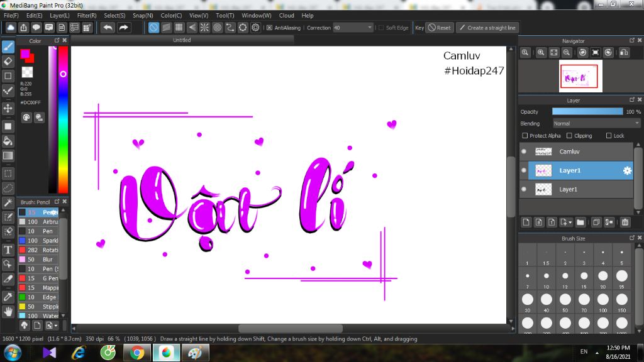644x362 pixels.
Task: Select the Text tool
Action: point(8,250)
